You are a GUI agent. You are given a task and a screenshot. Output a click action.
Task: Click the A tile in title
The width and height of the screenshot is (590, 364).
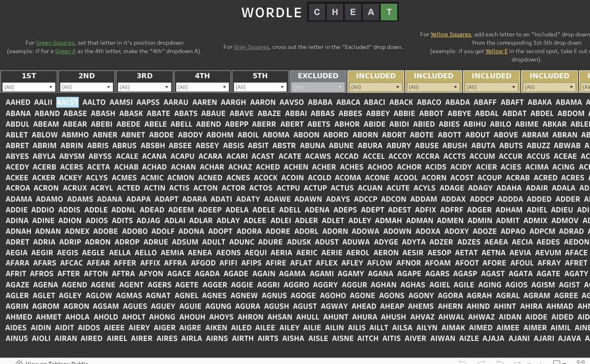click(x=371, y=12)
